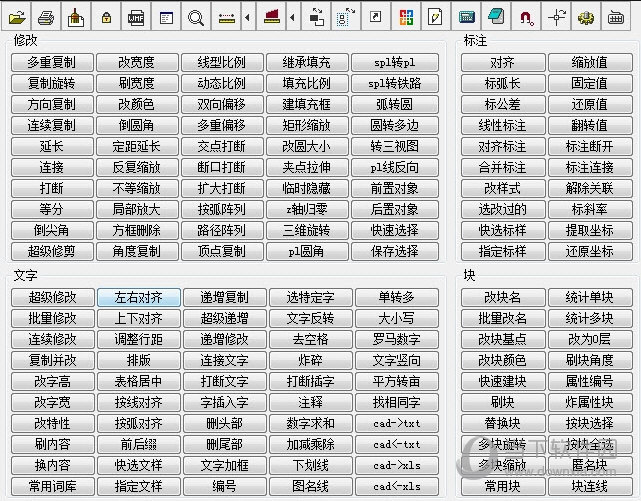The width and height of the screenshot is (641, 501).
Task: Click 图名线 button
Action: pyautogui.click(x=310, y=486)
